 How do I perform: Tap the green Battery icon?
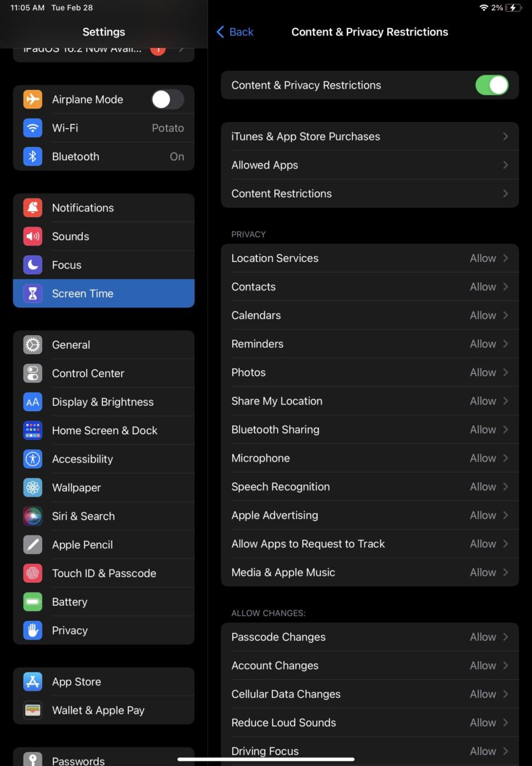[33, 602]
